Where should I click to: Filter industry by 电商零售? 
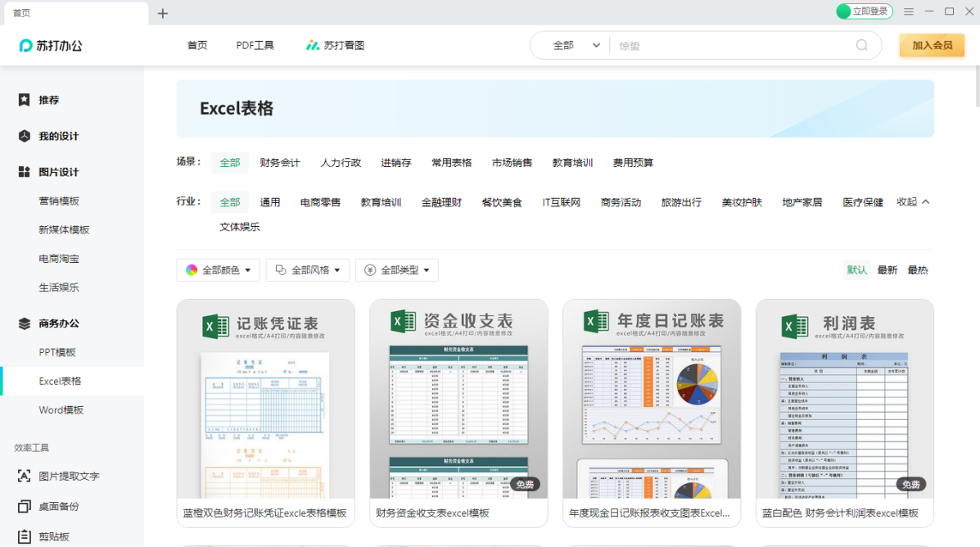click(320, 202)
